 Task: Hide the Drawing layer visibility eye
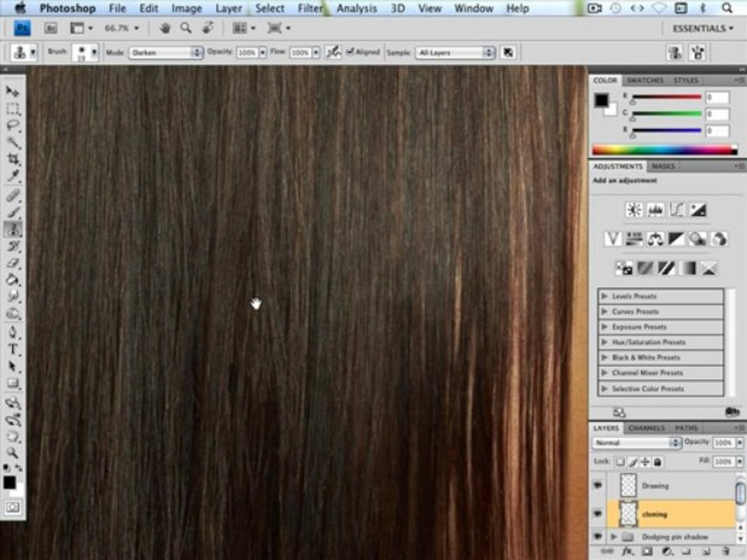(598, 485)
